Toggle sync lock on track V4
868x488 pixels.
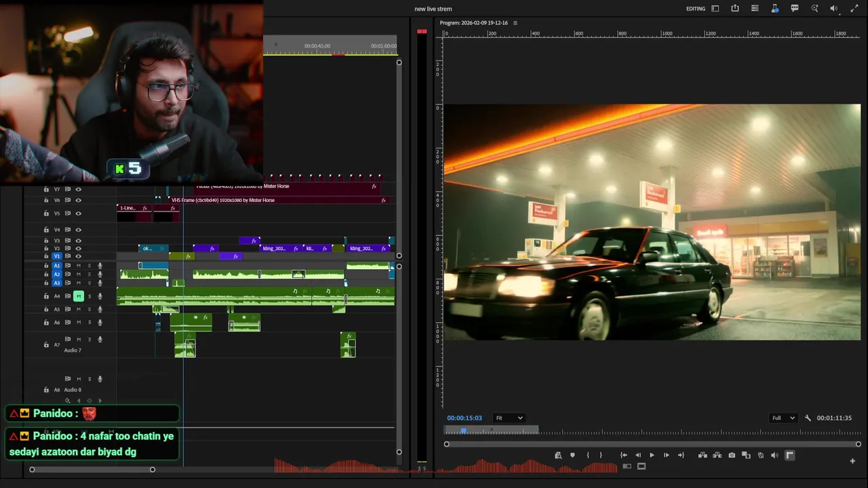coord(68,230)
